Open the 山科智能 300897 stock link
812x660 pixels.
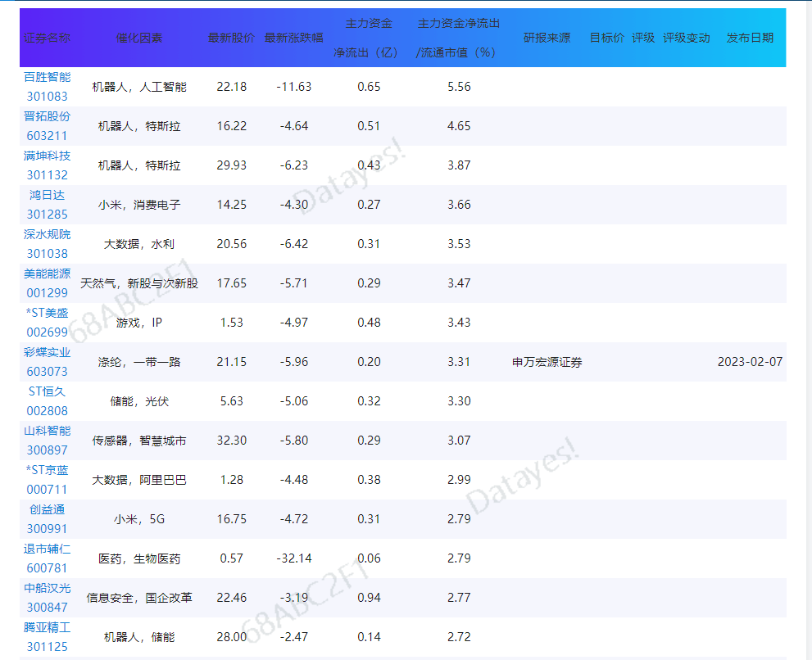(x=48, y=441)
